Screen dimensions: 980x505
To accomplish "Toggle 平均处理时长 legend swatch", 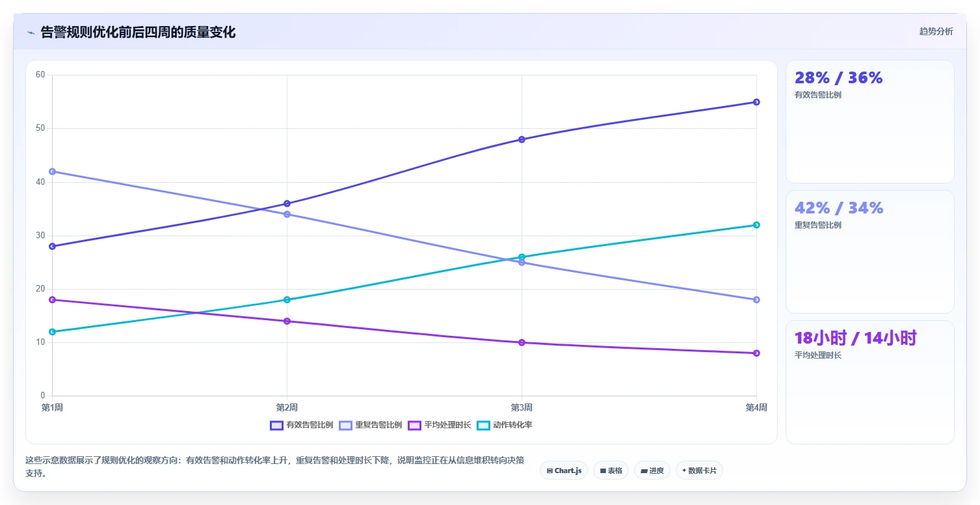I will (414, 426).
